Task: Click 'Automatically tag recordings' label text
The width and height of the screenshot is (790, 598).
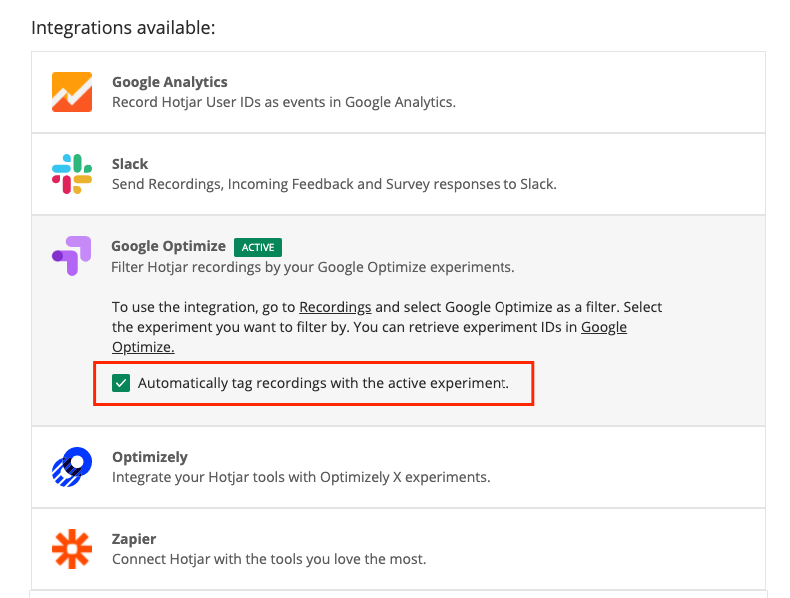Action: pyautogui.click(x=322, y=383)
